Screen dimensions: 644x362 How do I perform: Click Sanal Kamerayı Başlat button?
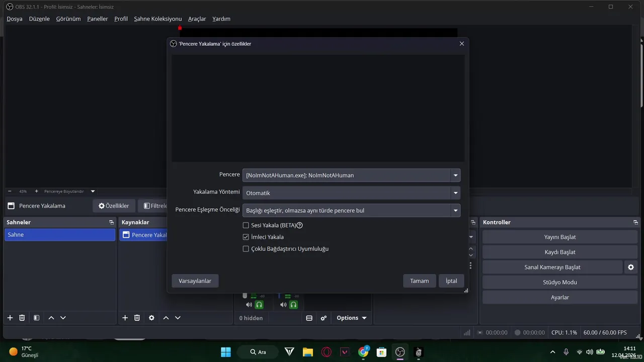[552, 267]
